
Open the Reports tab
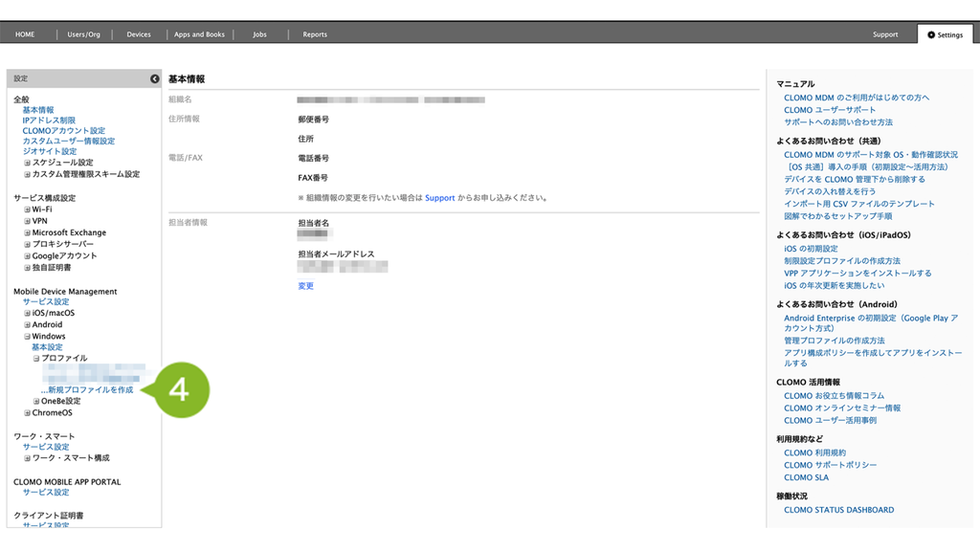[315, 34]
